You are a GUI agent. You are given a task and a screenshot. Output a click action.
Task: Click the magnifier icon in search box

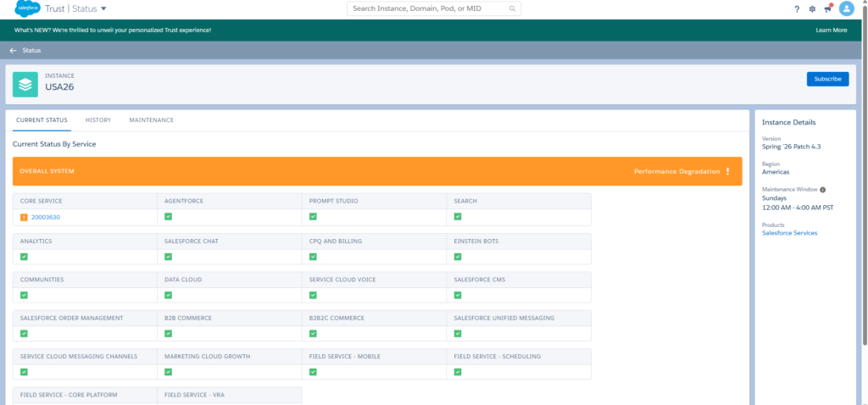point(513,8)
